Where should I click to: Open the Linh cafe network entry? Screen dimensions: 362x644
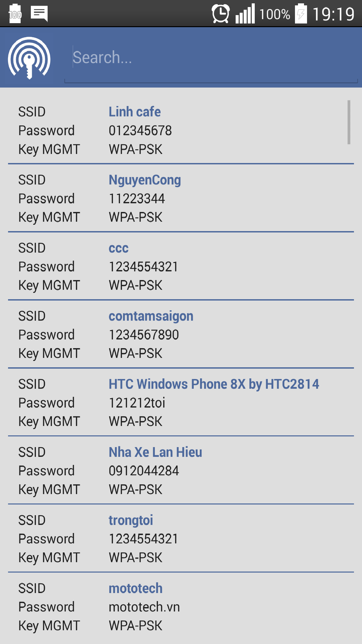pyautogui.click(x=134, y=112)
